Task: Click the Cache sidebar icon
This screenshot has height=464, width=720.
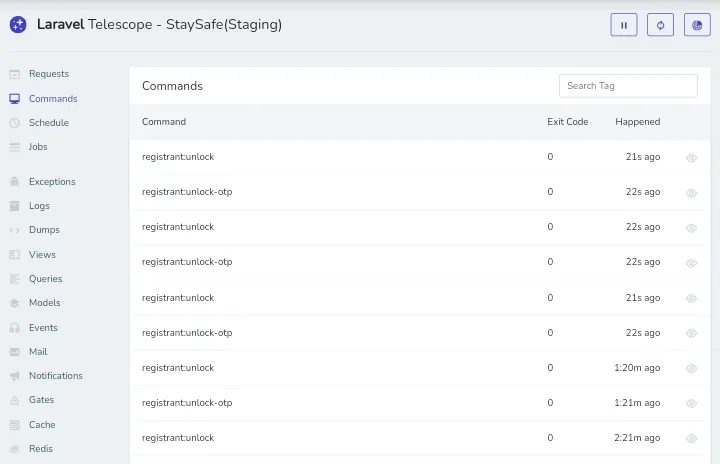Action: [x=15, y=425]
